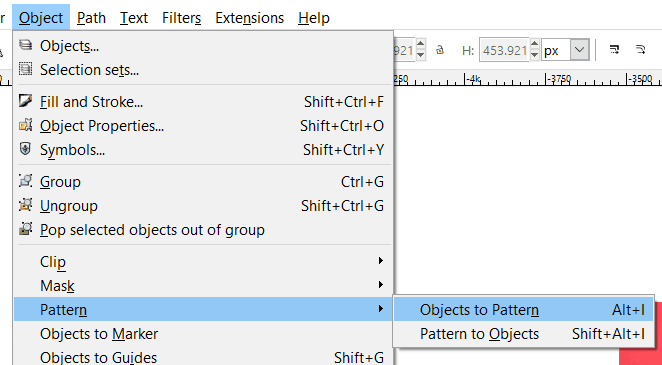Open Object Properties... dialog entry
Screen dimensions: 662x365
click(x=203, y=126)
